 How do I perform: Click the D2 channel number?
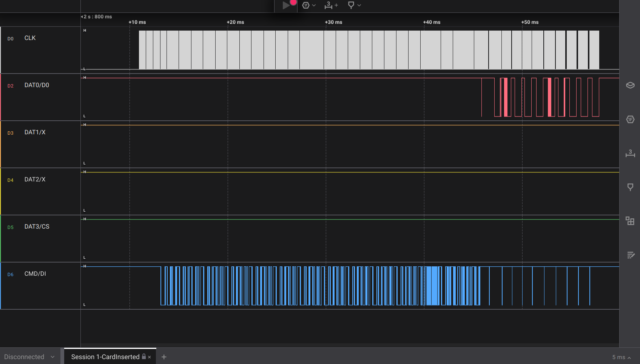click(x=11, y=86)
